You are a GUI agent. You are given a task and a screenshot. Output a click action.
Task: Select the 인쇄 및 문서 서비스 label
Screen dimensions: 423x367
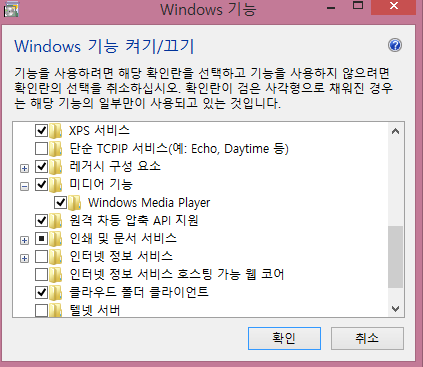(x=123, y=238)
